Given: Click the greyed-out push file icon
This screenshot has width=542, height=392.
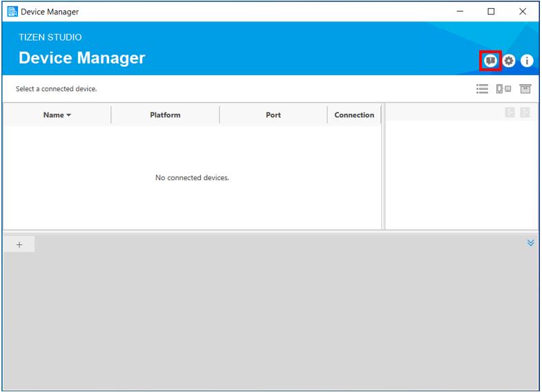Looking at the screenshot, I should click(x=510, y=112).
